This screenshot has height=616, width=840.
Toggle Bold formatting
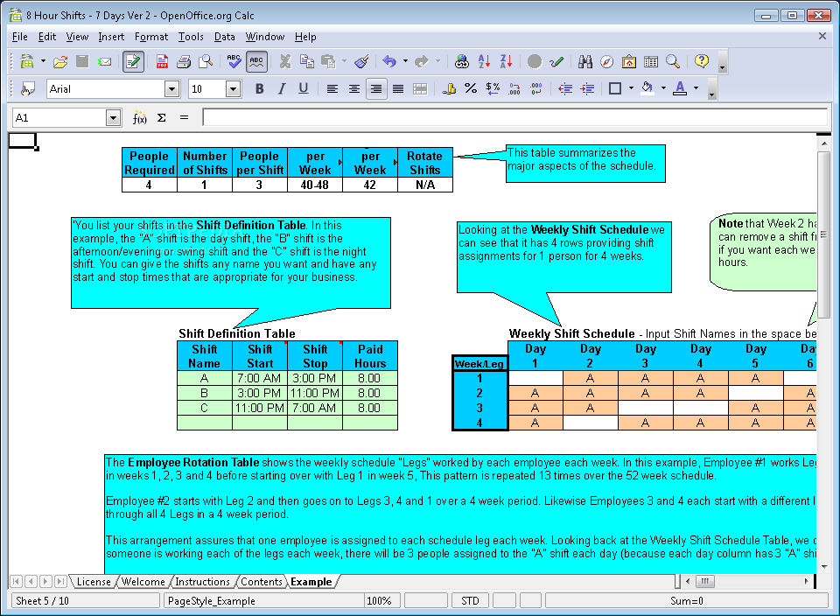[259, 89]
